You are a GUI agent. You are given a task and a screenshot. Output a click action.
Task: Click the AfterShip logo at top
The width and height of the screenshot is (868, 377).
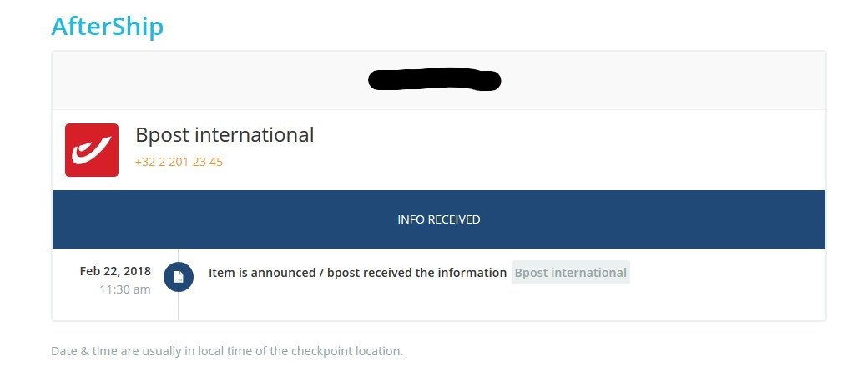tap(107, 27)
